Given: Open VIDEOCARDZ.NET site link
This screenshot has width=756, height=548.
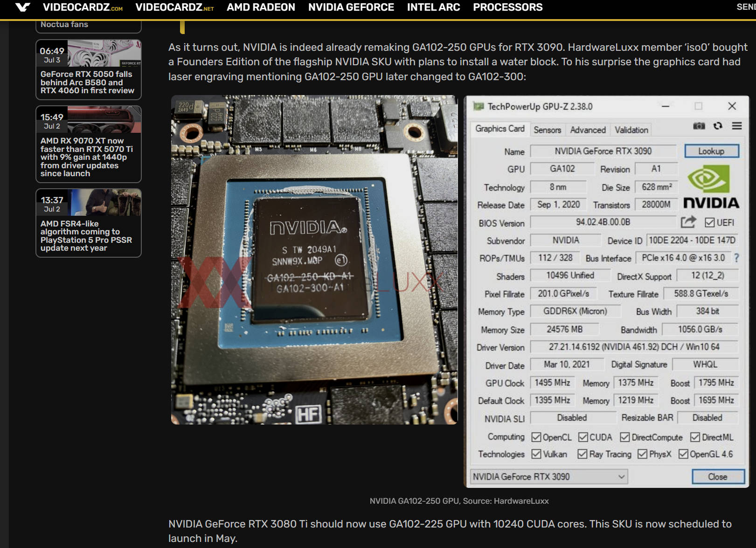Looking at the screenshot, I should (174, 7).
